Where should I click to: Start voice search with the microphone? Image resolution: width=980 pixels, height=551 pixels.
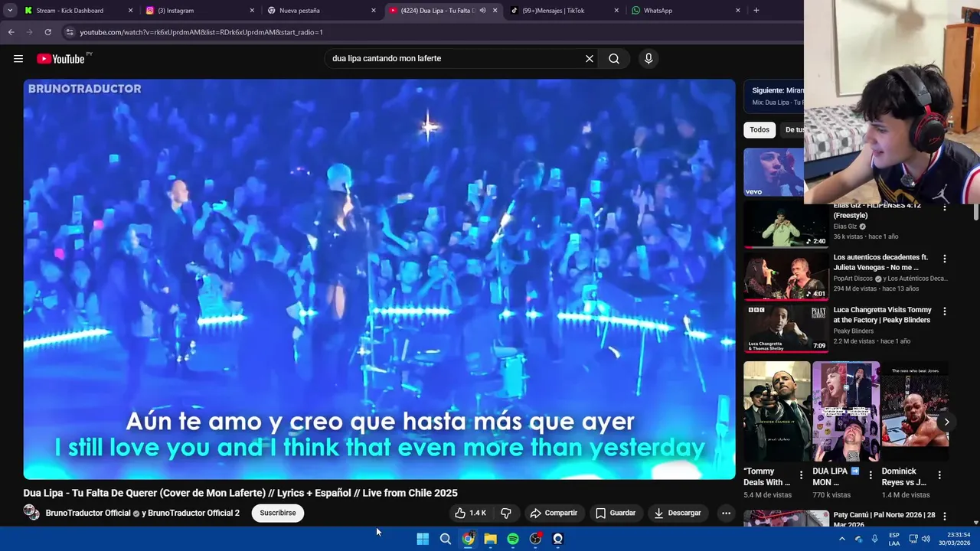click(648, 59)
